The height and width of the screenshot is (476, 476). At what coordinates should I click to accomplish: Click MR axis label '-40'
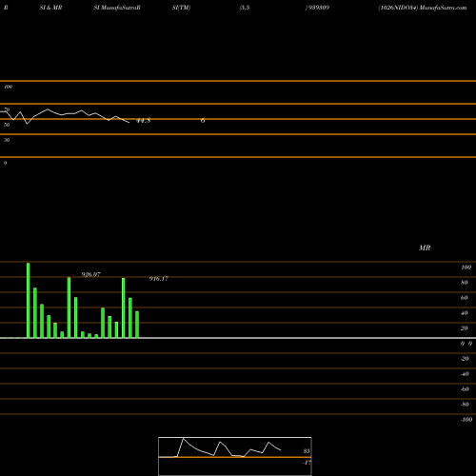pos(465,374)
